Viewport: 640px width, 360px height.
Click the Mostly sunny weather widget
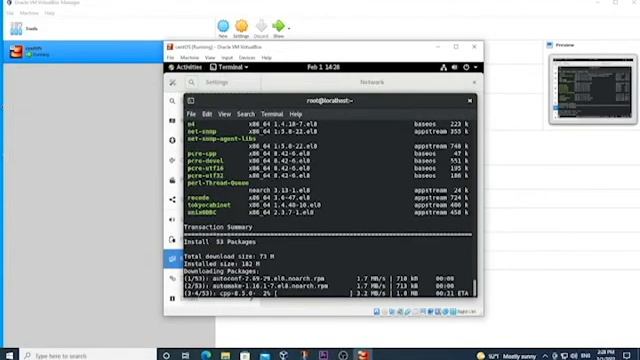tap(507, 356)
